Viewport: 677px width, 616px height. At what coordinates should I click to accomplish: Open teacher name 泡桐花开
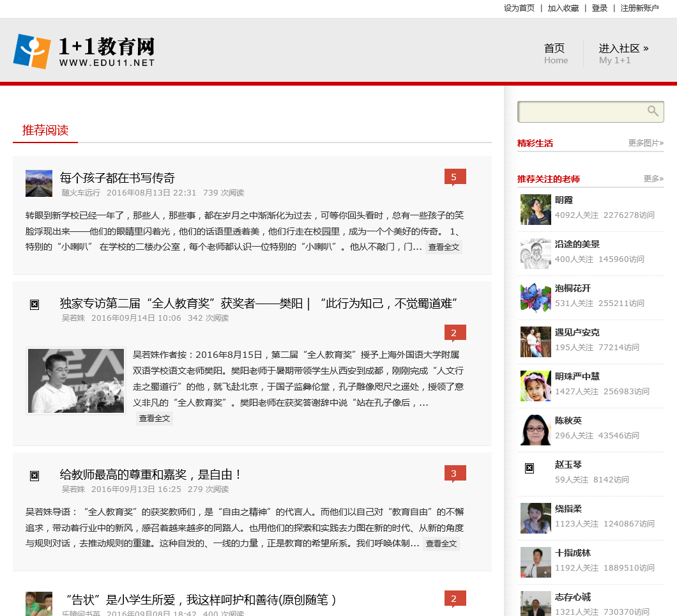[x=573, y=288]
